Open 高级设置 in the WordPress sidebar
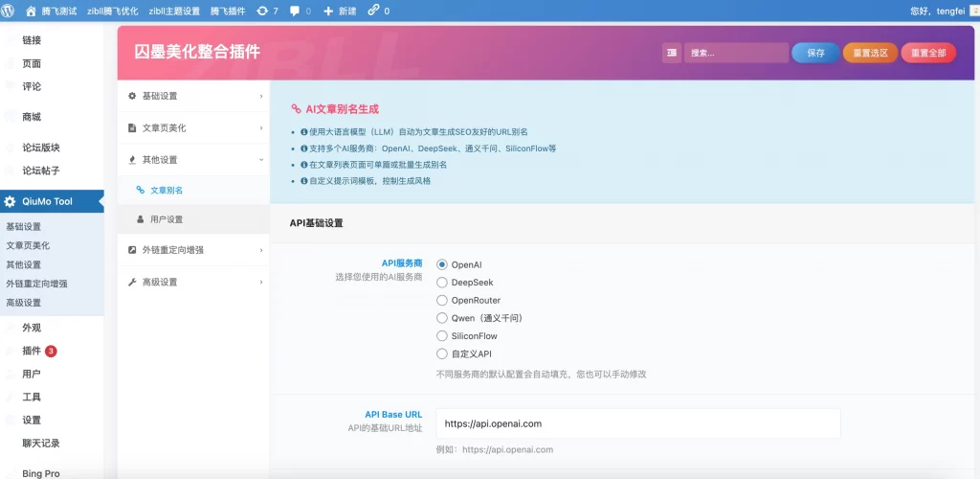 24,303
